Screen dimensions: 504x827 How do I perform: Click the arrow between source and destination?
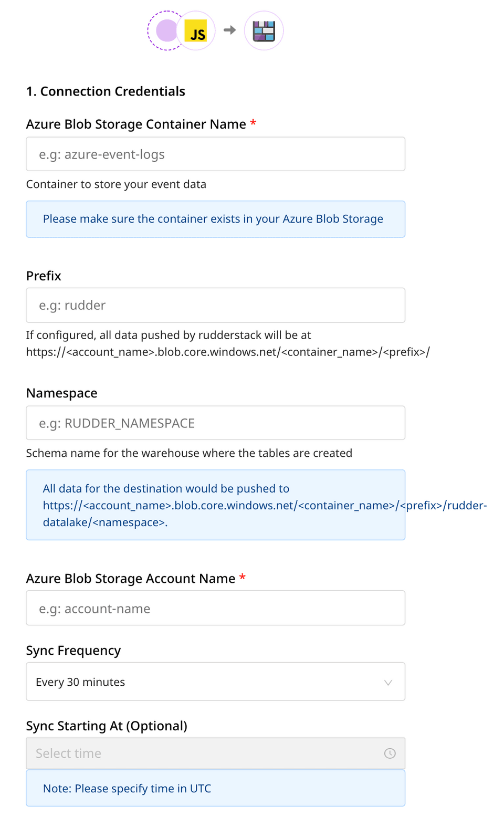click(230, 30)
